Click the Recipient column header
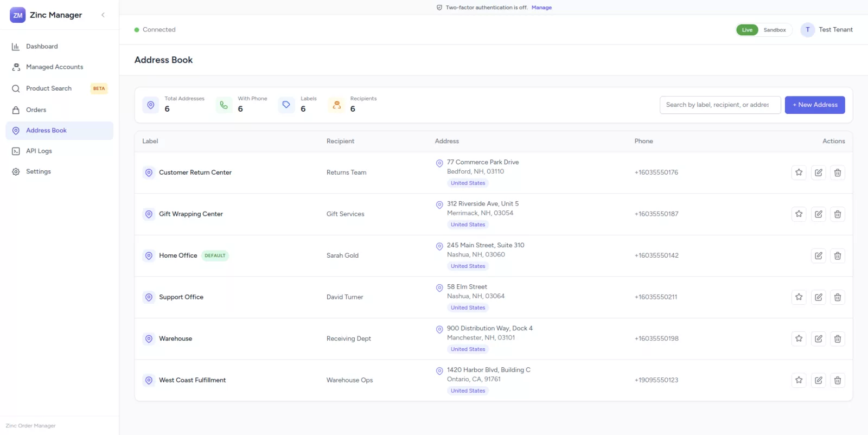The image size is (868, 435). 340,141
